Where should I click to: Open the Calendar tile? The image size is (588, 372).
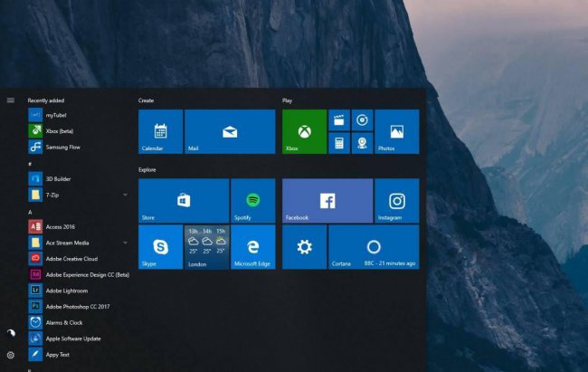tap(160, 132)
